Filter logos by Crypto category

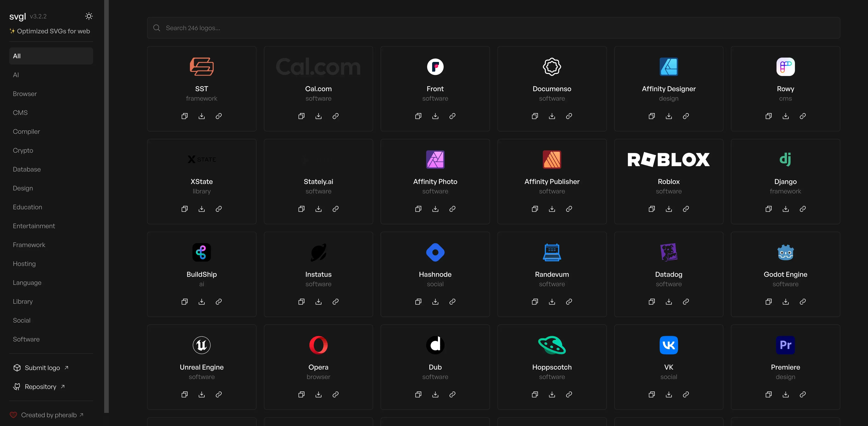point(51,150)
